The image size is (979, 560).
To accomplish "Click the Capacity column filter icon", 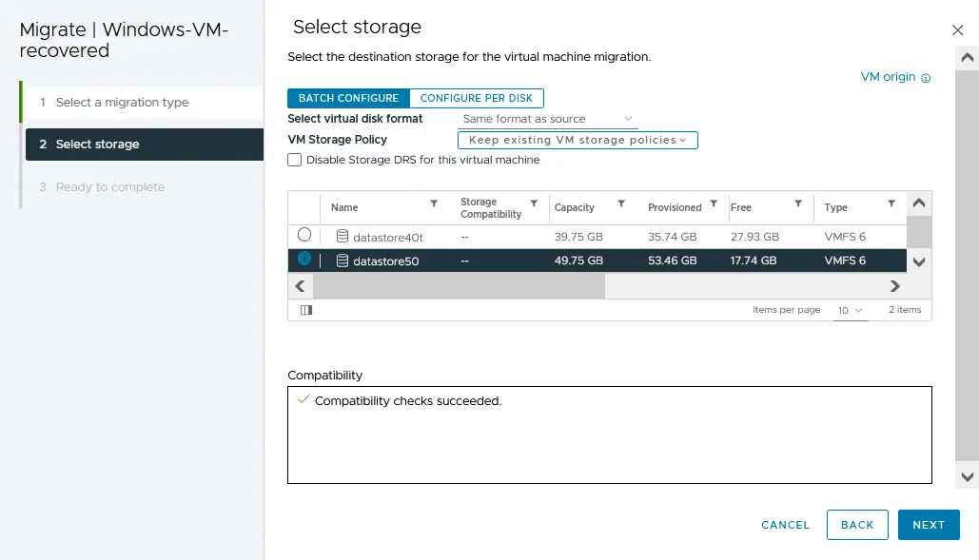I will point(621,203).
